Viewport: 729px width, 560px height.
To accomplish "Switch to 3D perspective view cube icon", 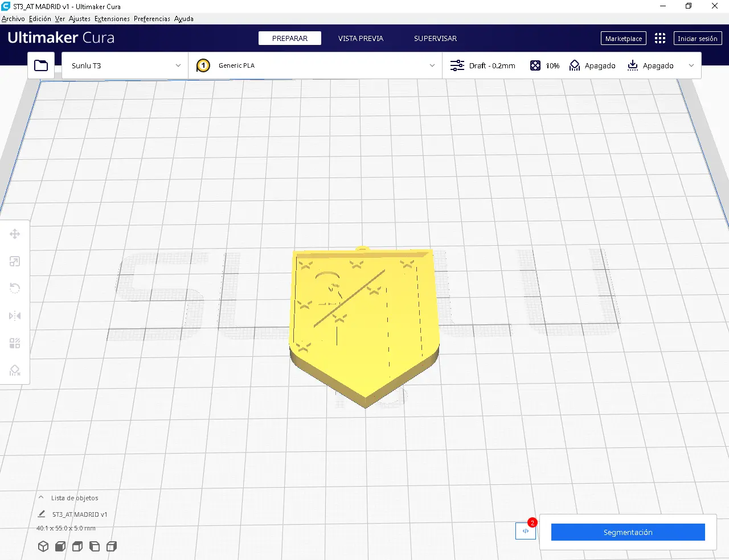I will coord(43,546).
